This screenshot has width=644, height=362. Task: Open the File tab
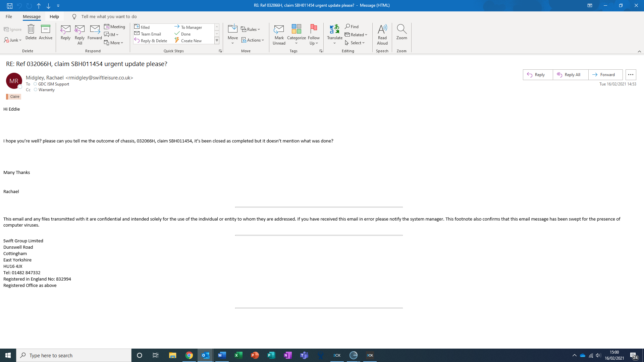point(9,16)
